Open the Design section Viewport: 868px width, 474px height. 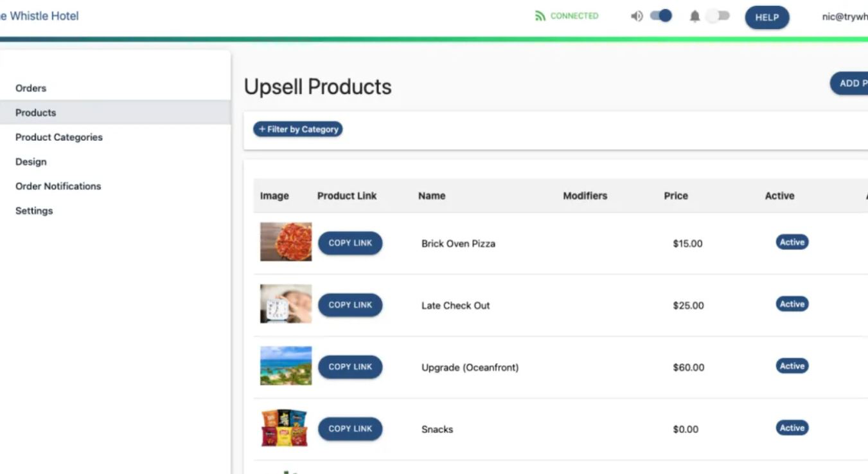click(31, 161)
